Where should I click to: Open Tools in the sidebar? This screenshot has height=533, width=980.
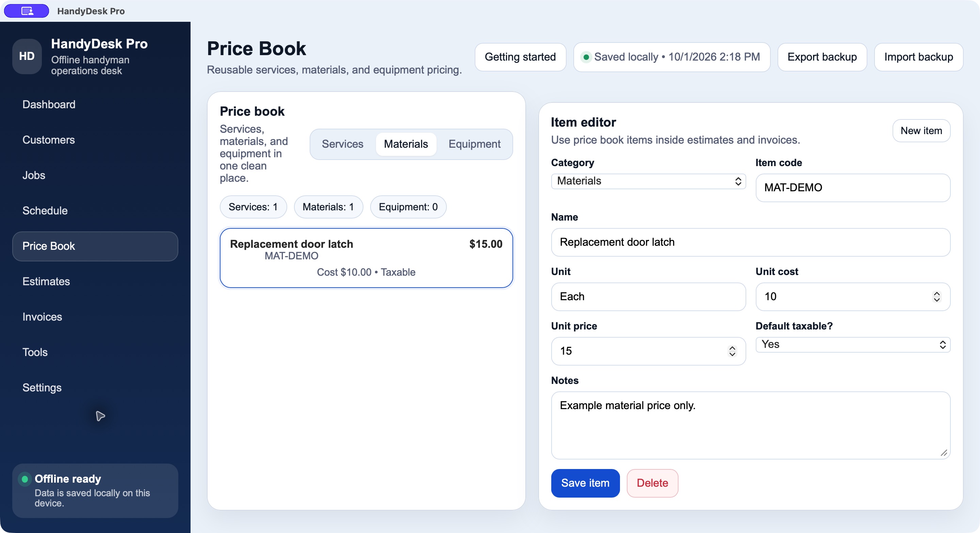[95, 352]
